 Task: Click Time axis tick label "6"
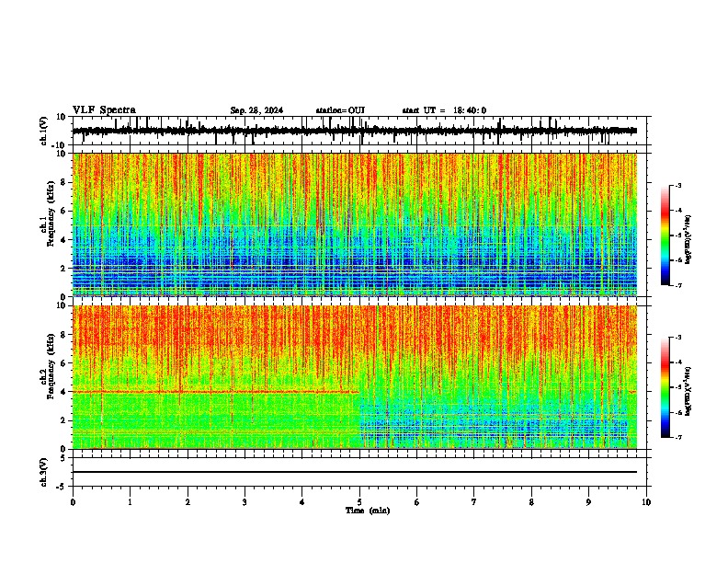[x=417, y=502]
